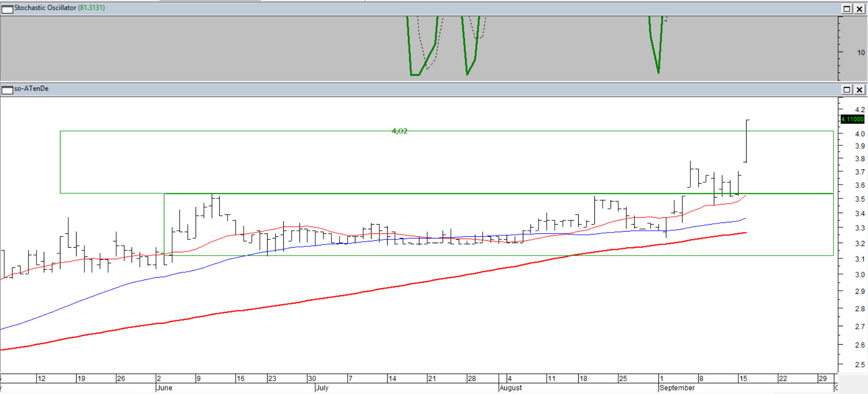Click the so-ATenDe panel title
Image resolution: width=868 pixels, height=394 pixels.
31,89
